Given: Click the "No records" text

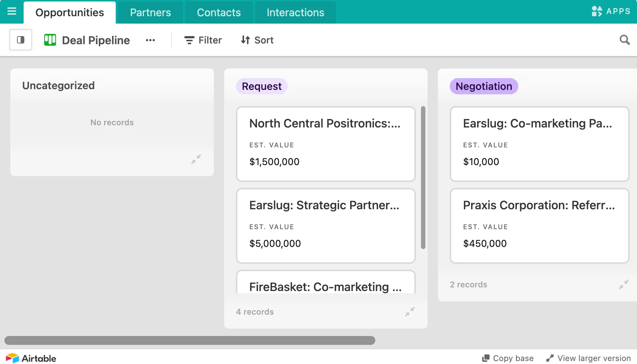Looking at the screenshot, I should point(112,122).
